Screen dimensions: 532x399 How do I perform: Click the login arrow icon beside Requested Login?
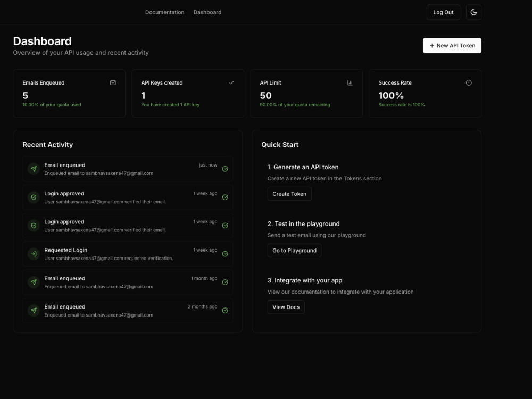tap(34, 254)
